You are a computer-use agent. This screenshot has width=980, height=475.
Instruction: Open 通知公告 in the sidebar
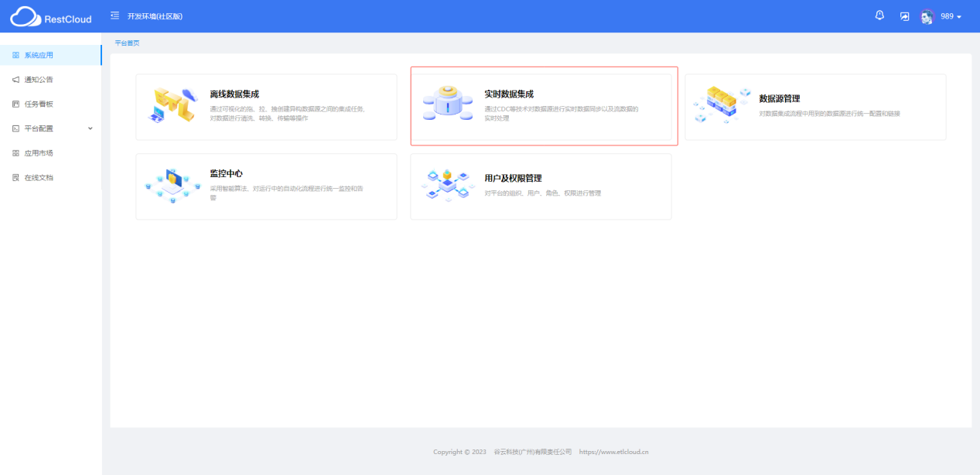(50, 80)
